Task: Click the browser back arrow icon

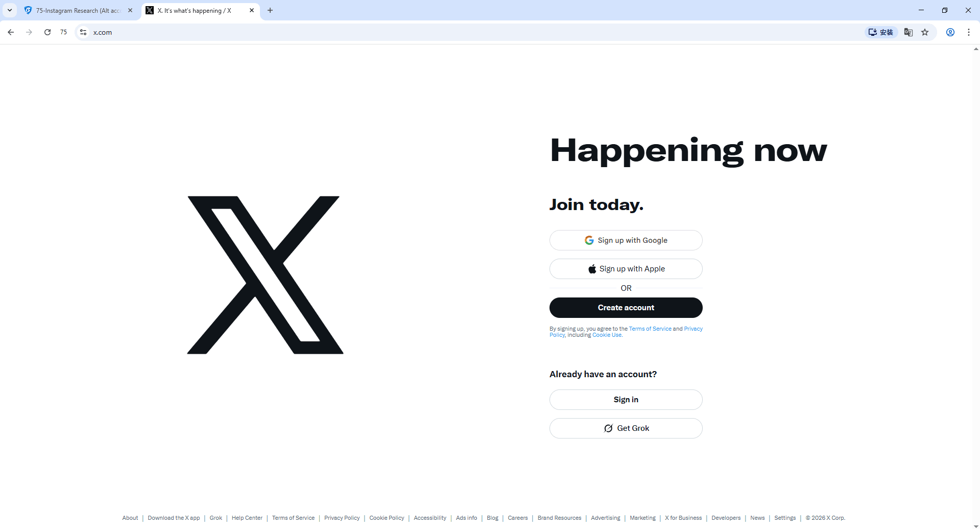Action: [x=11, y=32]
